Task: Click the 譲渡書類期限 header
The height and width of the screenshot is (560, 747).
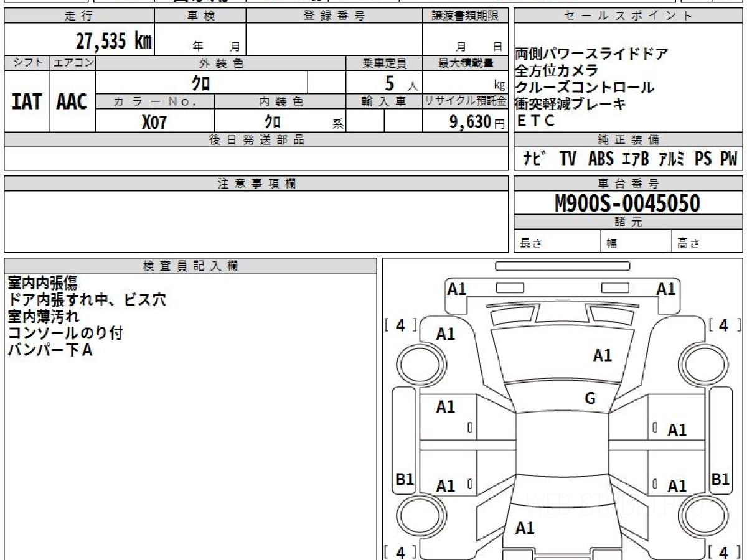Action: point(465,16)
